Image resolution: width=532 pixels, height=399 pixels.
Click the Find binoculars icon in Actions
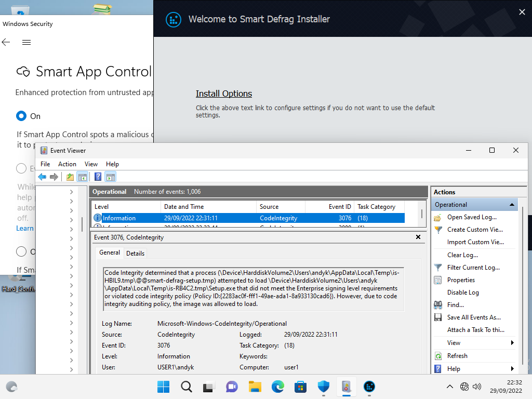438,305
